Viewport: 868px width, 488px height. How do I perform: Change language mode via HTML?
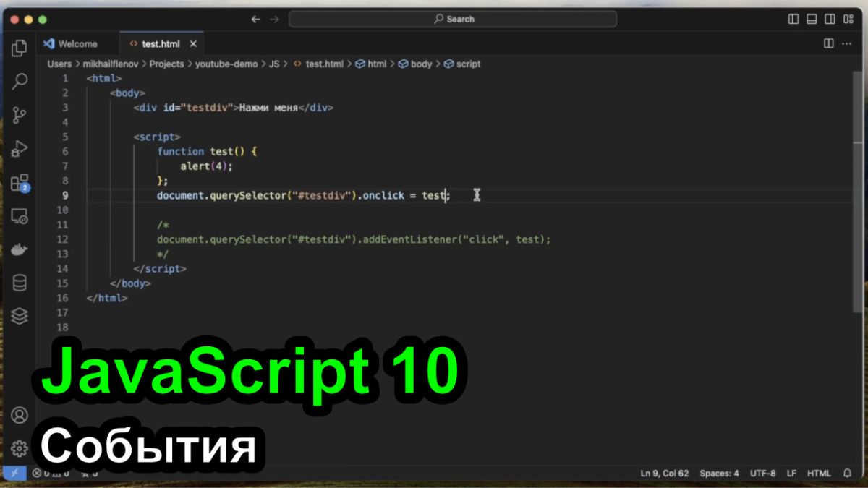pyautogui.click(x=819, y=474)
